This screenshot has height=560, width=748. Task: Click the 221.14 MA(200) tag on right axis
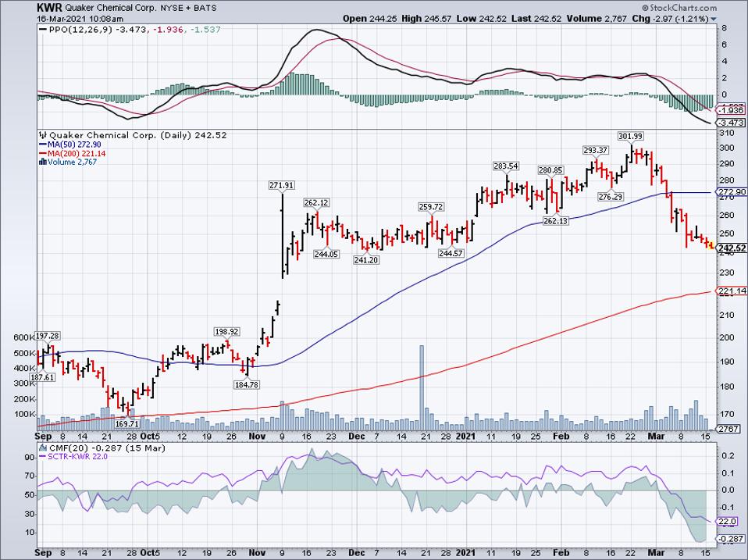(731, 291)
